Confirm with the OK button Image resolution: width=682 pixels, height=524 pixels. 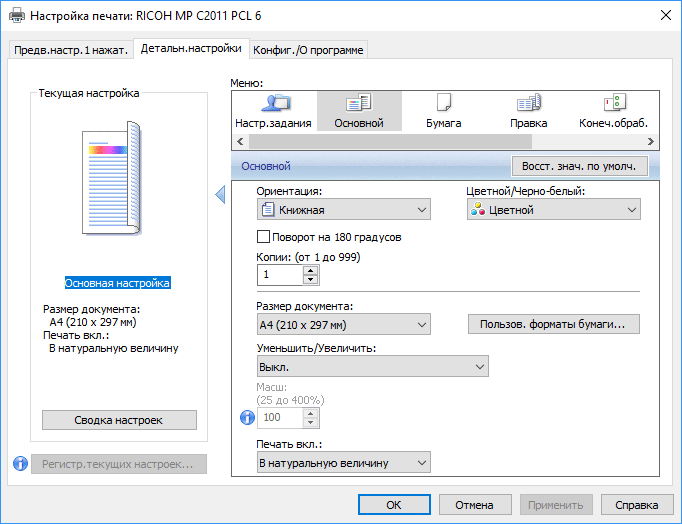coord(394,505)
